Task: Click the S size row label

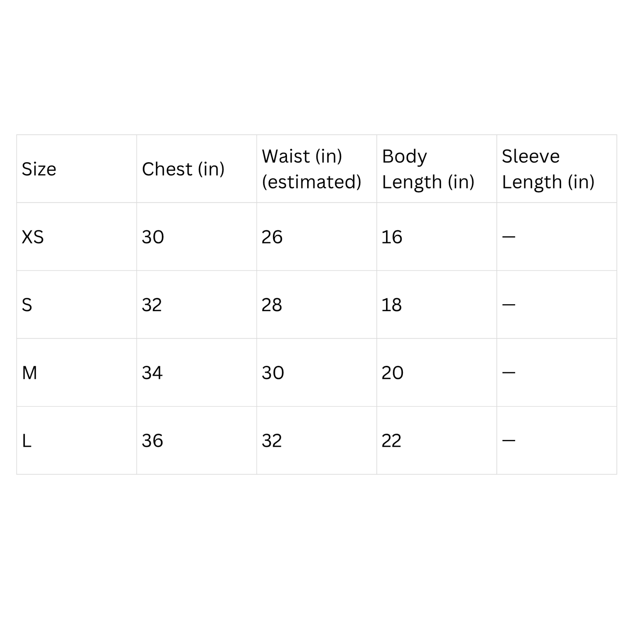Action: point(27,305)
